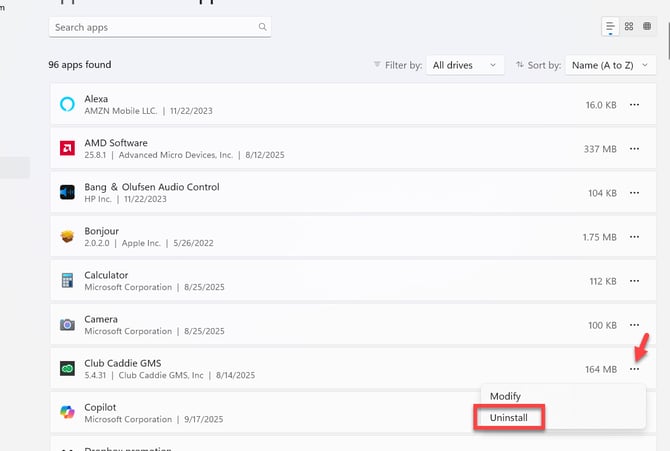670x451 pixels.
Task: Click the Search apps input field
Action: 150,27
